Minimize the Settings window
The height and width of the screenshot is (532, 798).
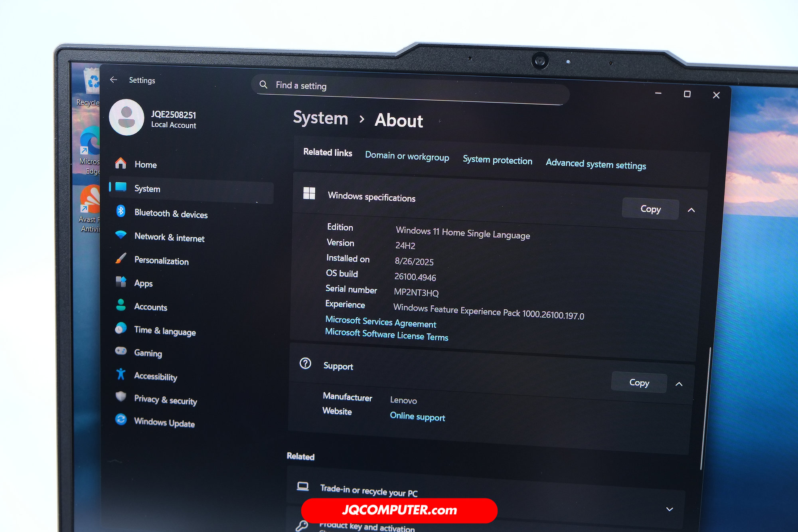pyautogui.click(x=658, y=93)
